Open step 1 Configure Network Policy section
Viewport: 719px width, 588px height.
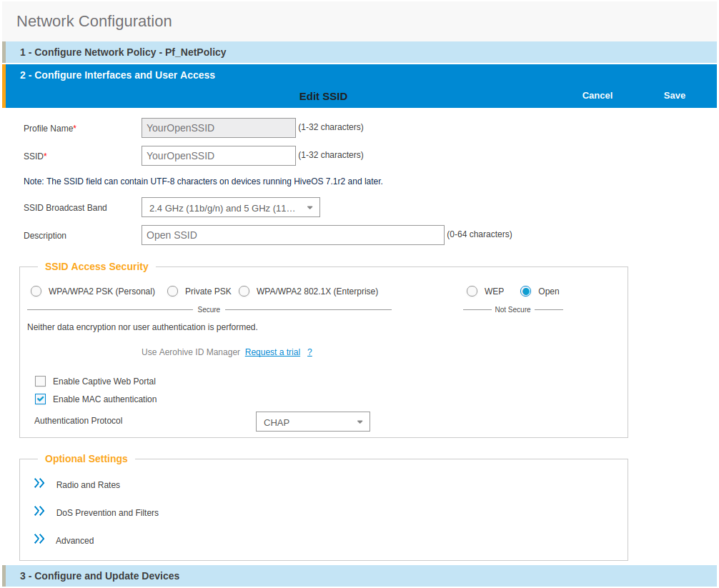click(123, 52)
